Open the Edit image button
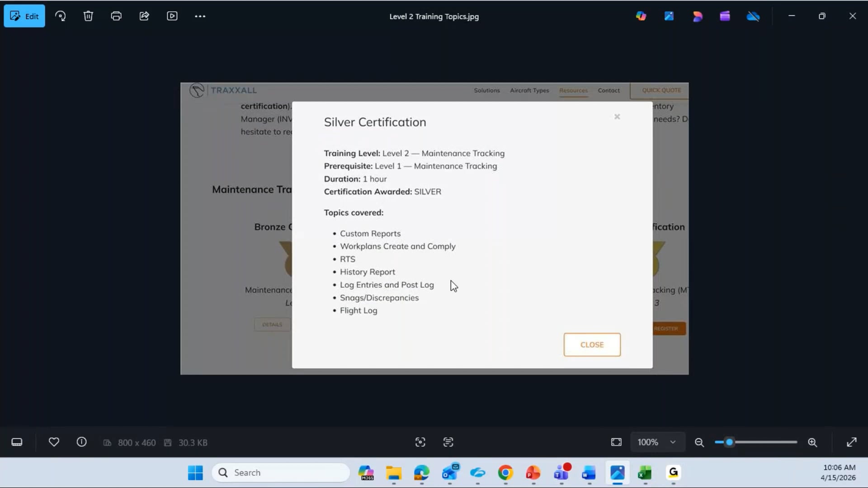 (x=24, y=16)
